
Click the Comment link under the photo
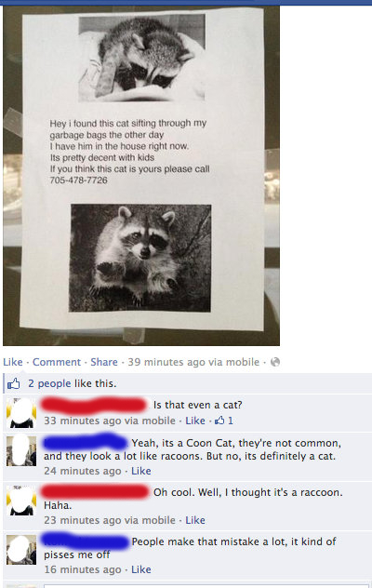[57, 362]
